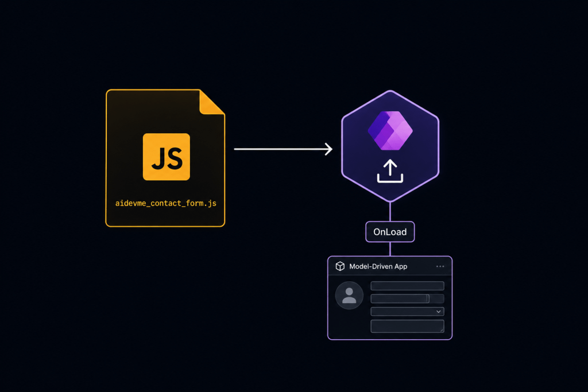Click the cube icon beside Model-Driven App
Image resolution: width=588 pixels, height=392 pixels.
tap(340, 266)
